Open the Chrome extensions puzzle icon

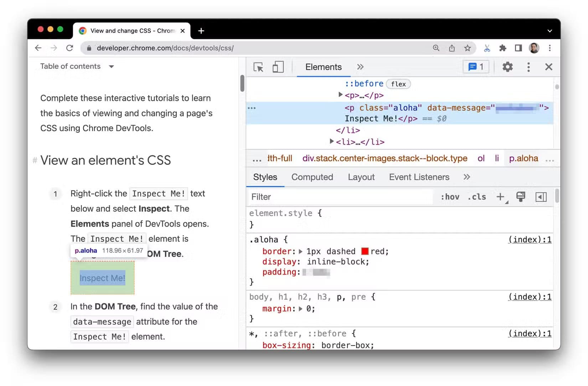click(503, 48)
